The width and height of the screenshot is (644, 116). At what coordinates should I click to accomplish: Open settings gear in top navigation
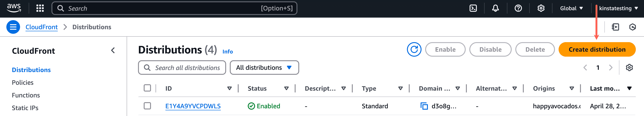tap(541, 8)
